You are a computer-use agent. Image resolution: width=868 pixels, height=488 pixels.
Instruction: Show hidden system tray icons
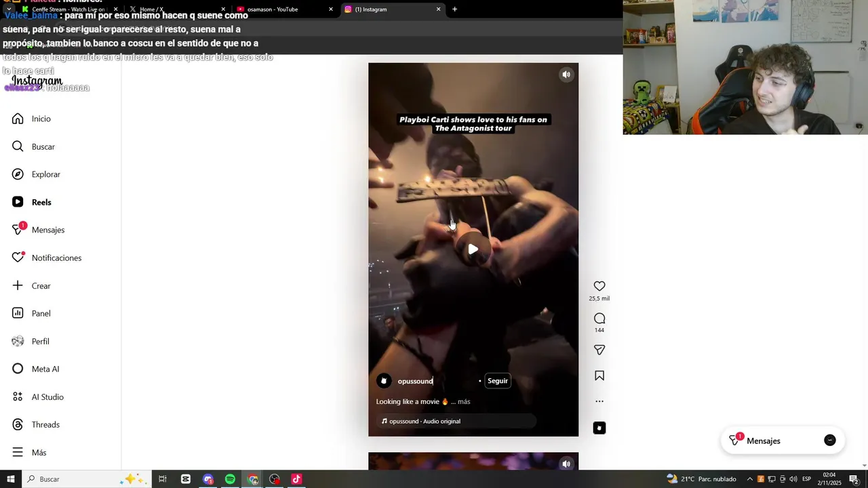pos(749,479)
